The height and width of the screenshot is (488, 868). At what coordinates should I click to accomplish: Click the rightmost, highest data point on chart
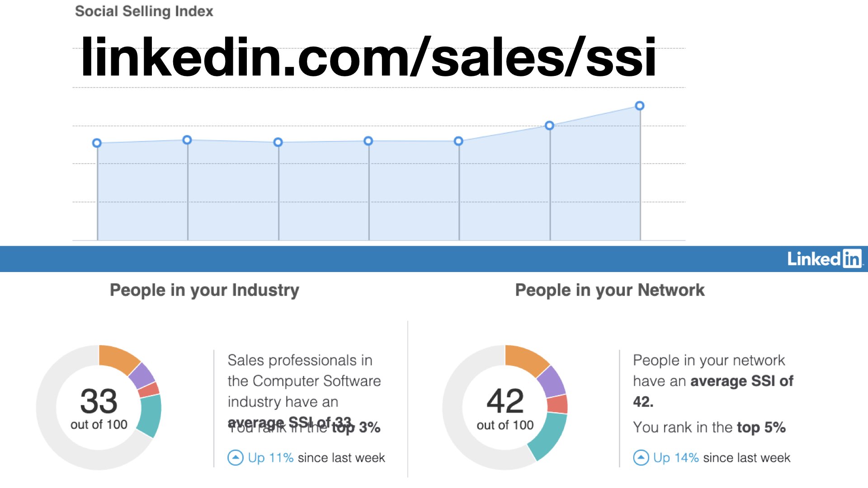coord(639,106)
